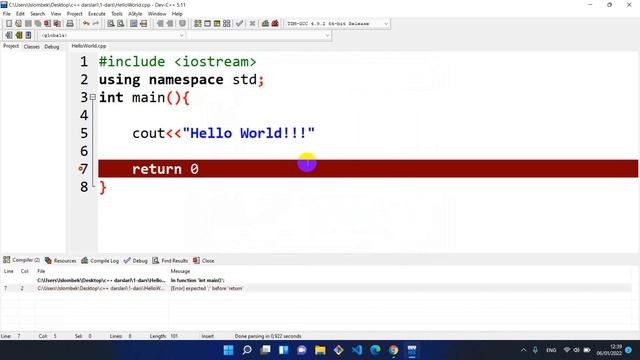This screenshot has width=640, height=360.
Task: Undo the last edit via toolbar
Action: [86, 24]
